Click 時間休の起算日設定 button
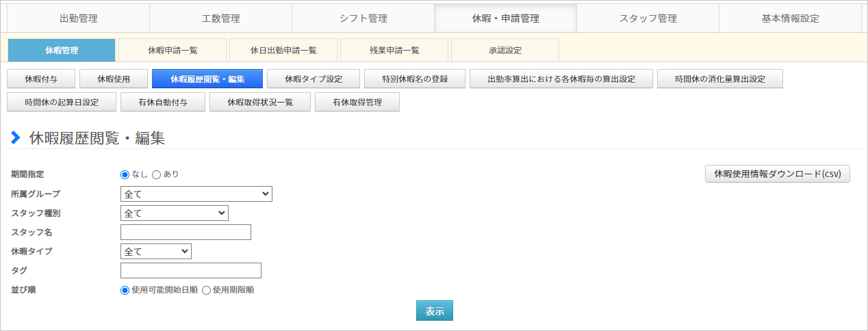 coord(62,102)
